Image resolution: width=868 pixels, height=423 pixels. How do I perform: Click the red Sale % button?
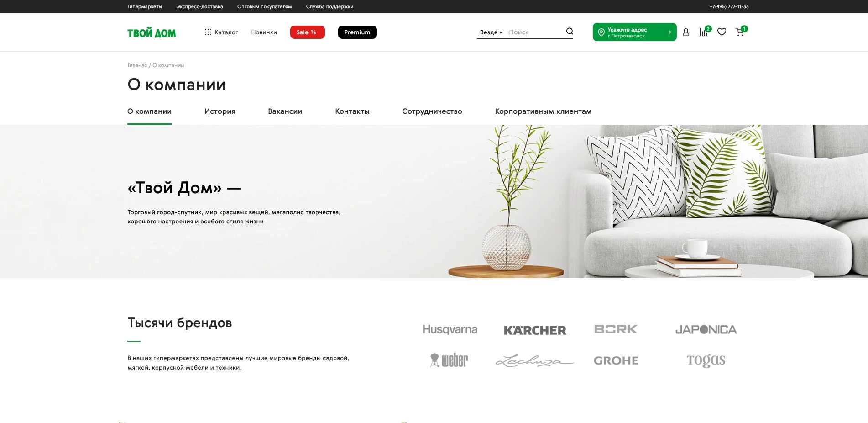(x=308, y=32)
